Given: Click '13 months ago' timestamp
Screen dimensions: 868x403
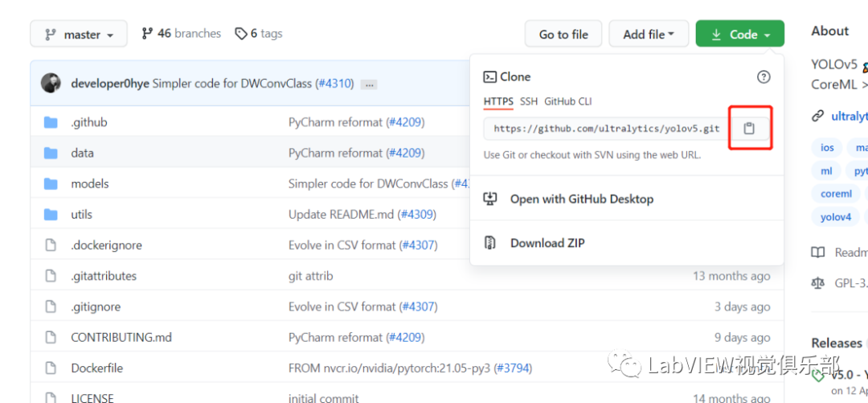Looking at the screenshot, I should [x=731, y=275].
